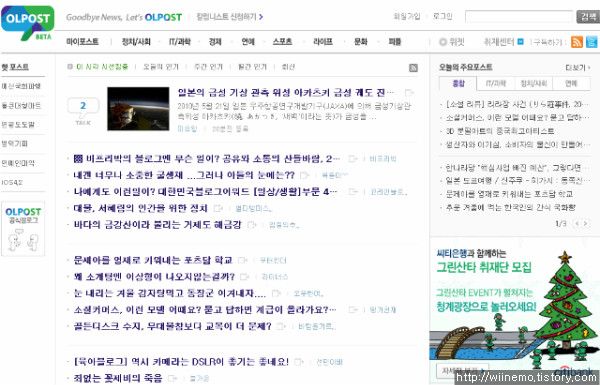
Task: Select the IT/과학 tab in 주요포스트 panel
Action: click(x=496, y=83)
